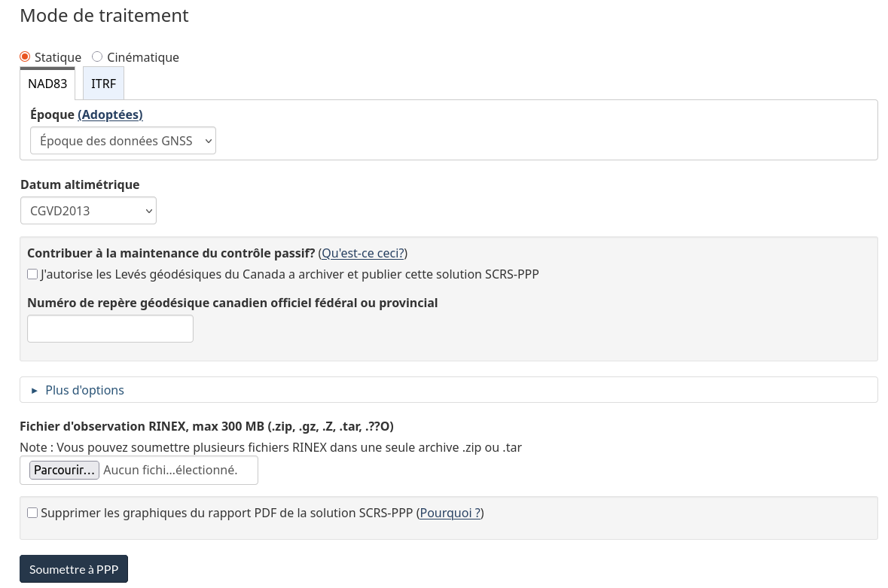Viewport: 888px width, 588px height.
Task: Select the Statique radio button
Action: [25, 56]
